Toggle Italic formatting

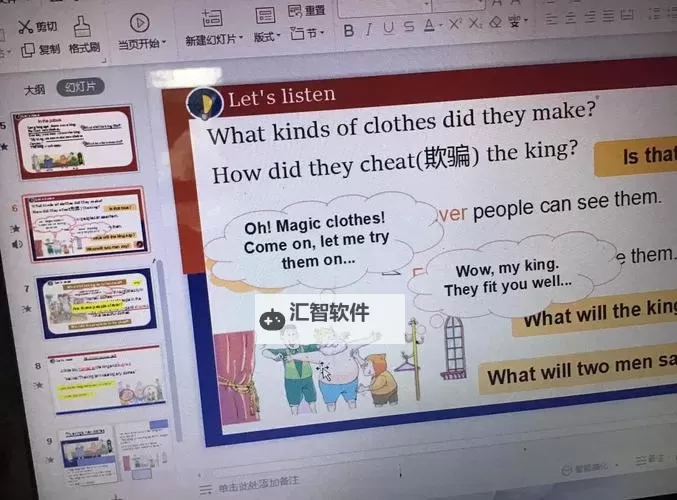tap(368, 29)
